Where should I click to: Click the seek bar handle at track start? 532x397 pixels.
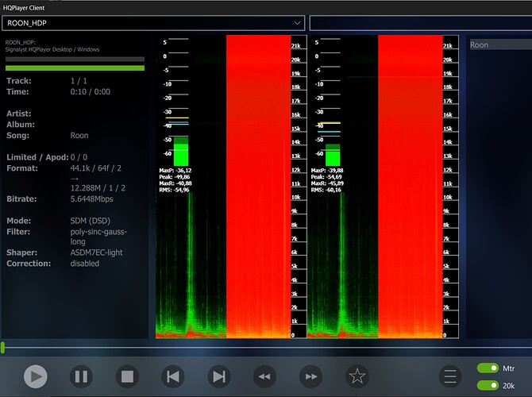tap(2, 348)
